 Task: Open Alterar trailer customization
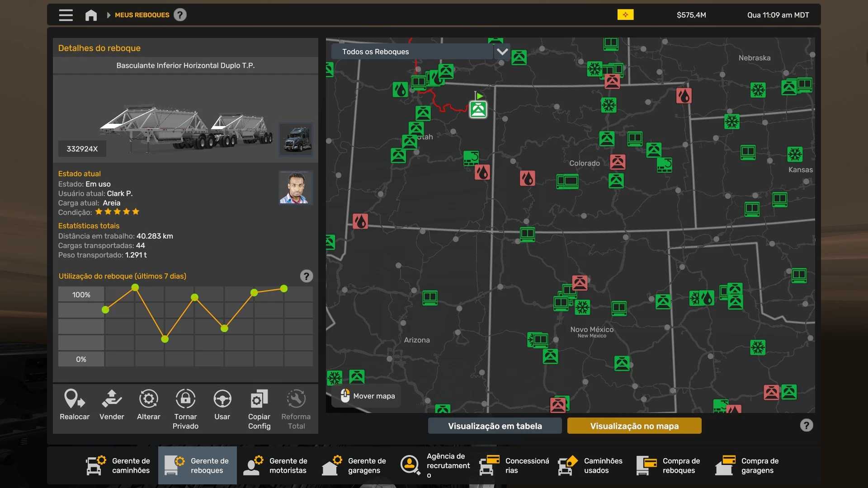(x=148, y=399)
